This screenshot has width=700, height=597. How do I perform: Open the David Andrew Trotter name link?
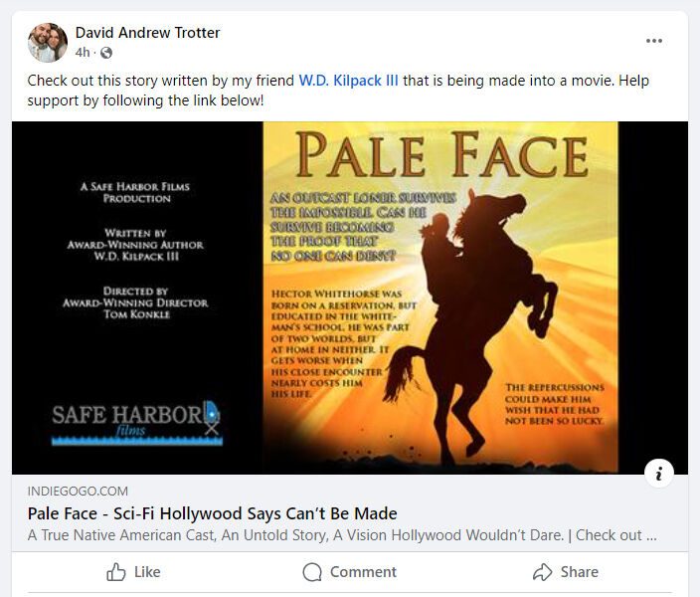pyautogui.click(x=147, y=33)
